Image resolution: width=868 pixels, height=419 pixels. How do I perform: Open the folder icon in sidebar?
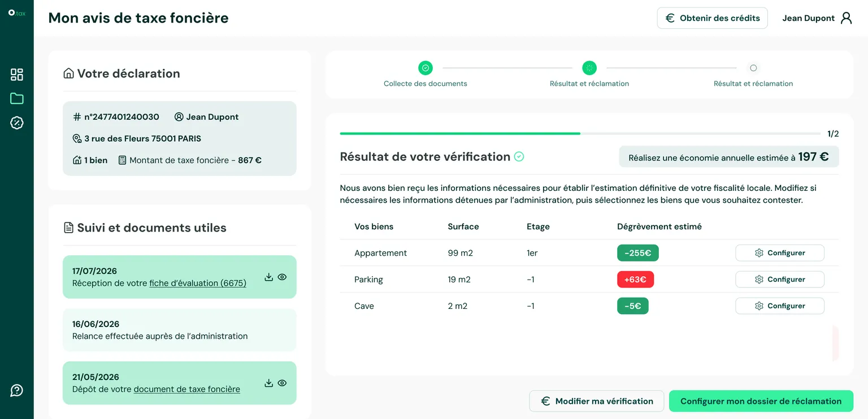[17, 98]
